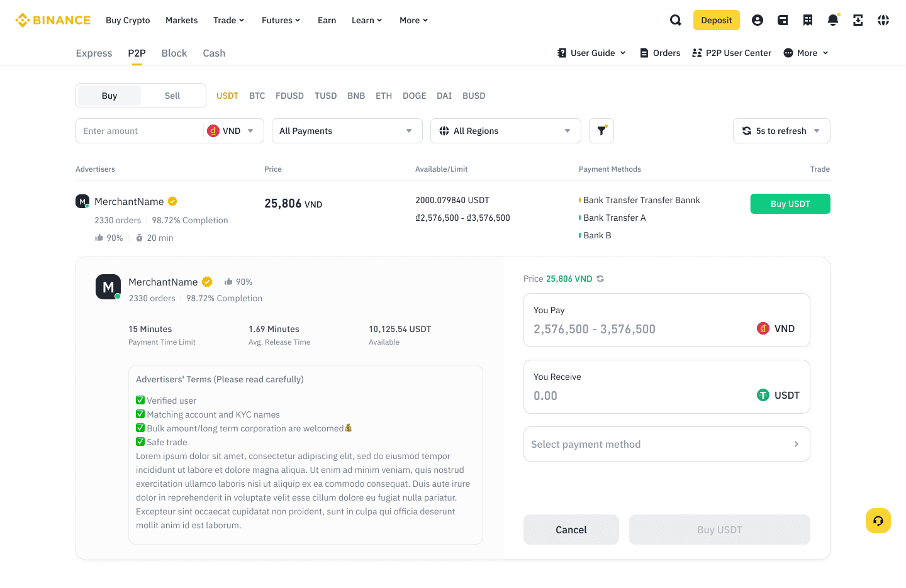Click the small M avatar in advertiser row
The image size is (906, 588).
(82, 201)
